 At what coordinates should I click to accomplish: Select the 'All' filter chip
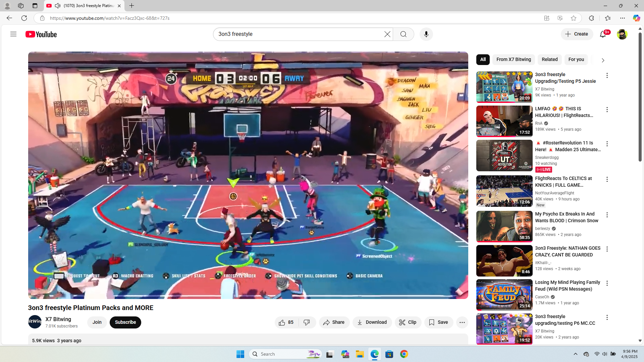[x=483, y=60]
